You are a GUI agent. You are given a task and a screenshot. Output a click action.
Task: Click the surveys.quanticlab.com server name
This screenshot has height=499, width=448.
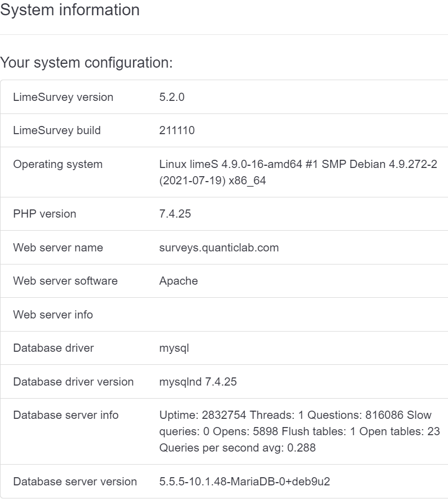pyautogui.click(x=219, y=248)
